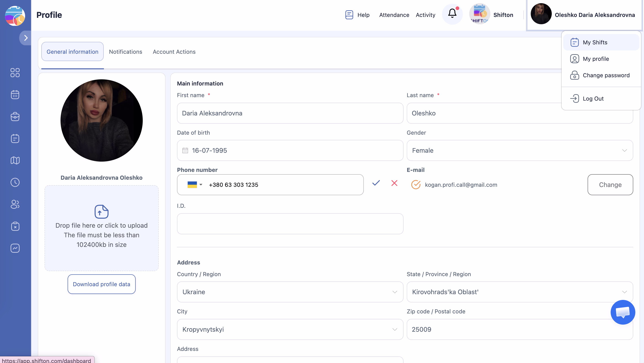Image resolution: width=644 pixels, height=363 pixels.
Task: Open the employees people icon in sidebar
Action: (15, 204)
